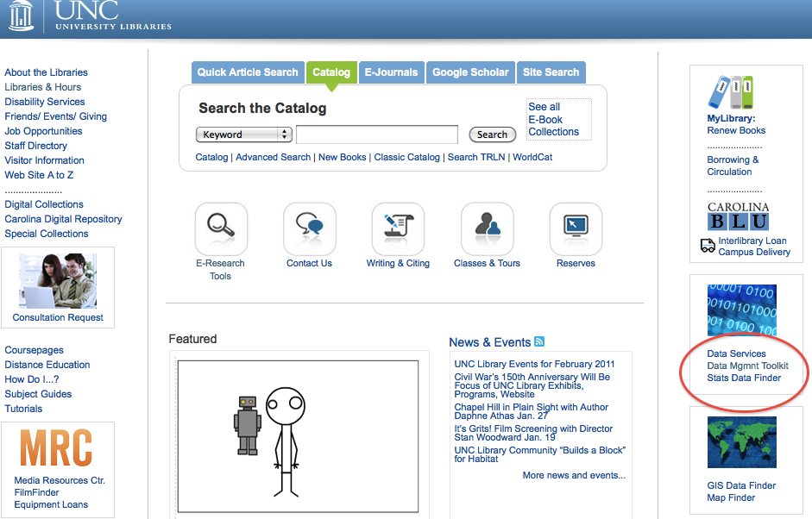Open the GIS Data Finder link
Viewport: 812px width, 519px height.
(741, 485)
